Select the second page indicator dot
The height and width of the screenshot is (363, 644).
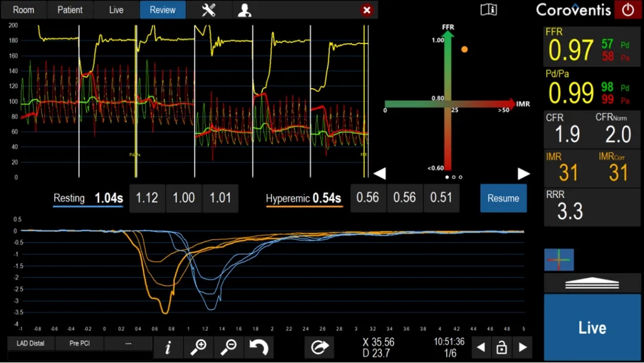pos(454,177)
